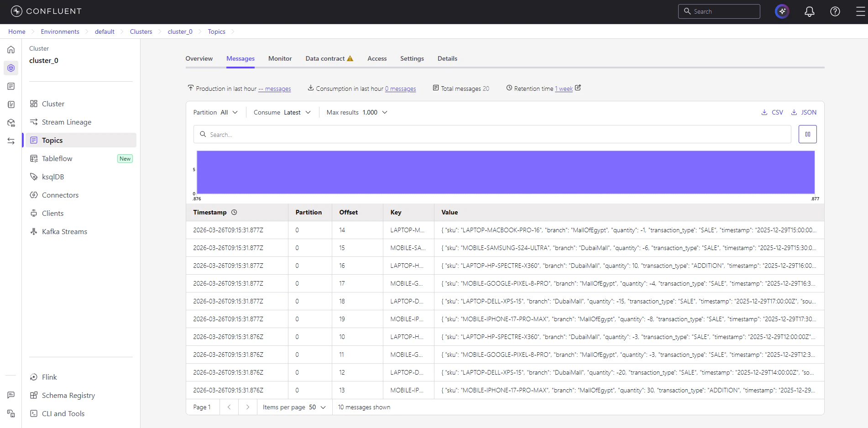Image resolution: width=868 pixels, height=428 pixels.
Task: Open Schema Registry in sidebar
Action: click(x=81, y=395)
